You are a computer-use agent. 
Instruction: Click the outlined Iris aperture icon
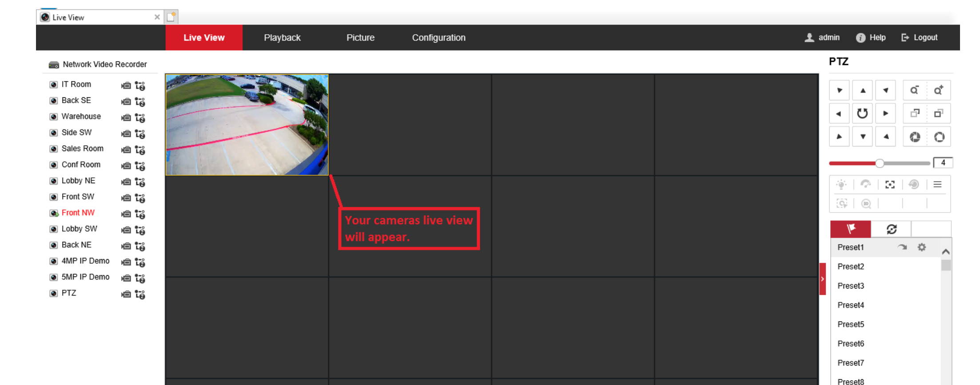pyautogui.click(x=939, y=137)
